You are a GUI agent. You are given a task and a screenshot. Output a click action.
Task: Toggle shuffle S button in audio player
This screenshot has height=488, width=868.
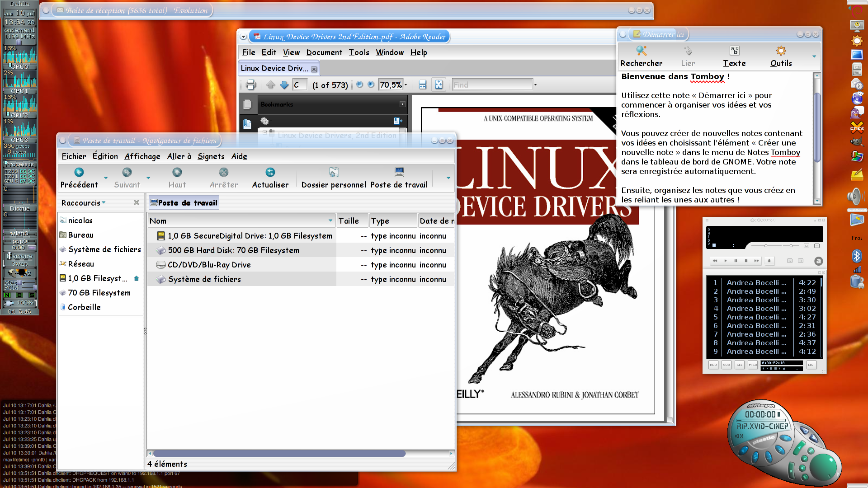pos(789,261)
